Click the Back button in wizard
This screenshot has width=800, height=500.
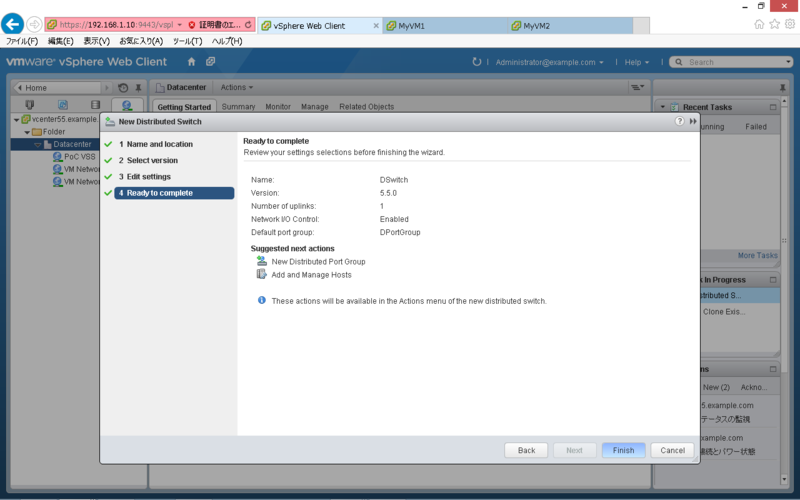click(526, 450)
